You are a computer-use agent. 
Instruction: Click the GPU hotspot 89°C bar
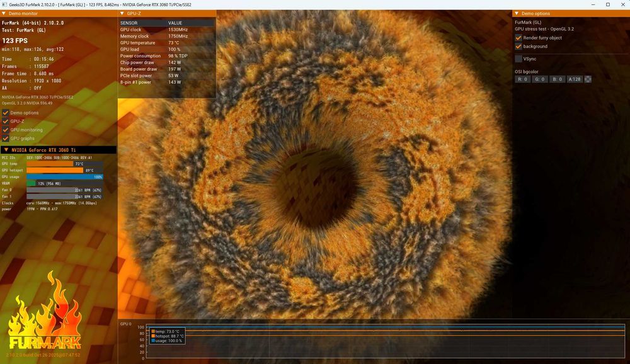coord(65,170)
